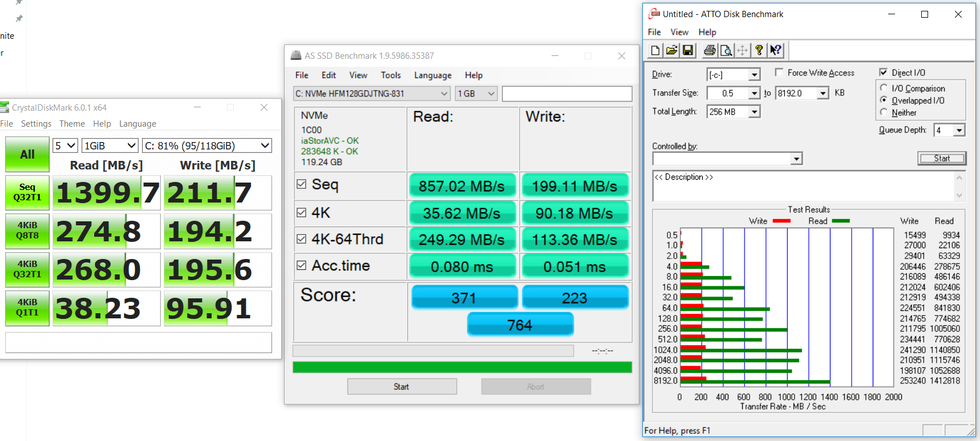Viewport: 980px width, 441px height.
Task: Maximize the ATTO Disk Benchmark window
Action: tap(925, 14)
